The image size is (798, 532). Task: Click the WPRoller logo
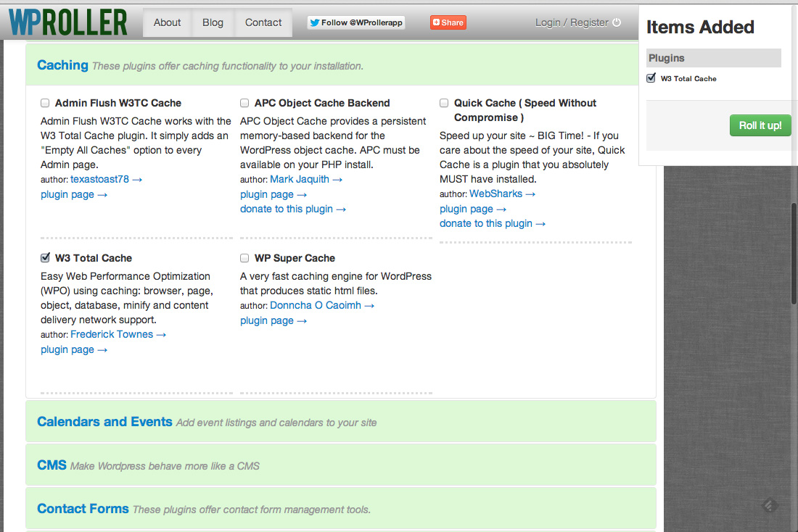[x=67, y=22]
